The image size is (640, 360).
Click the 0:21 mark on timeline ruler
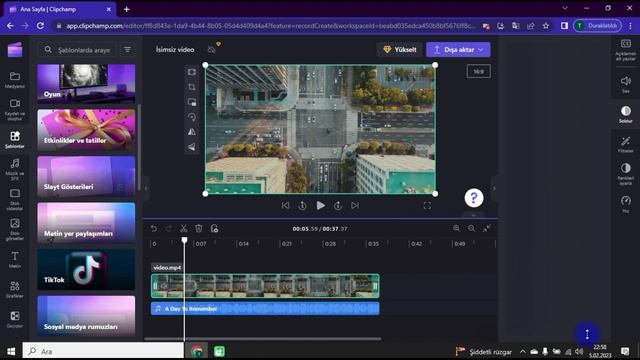click(x=287, y=244)
